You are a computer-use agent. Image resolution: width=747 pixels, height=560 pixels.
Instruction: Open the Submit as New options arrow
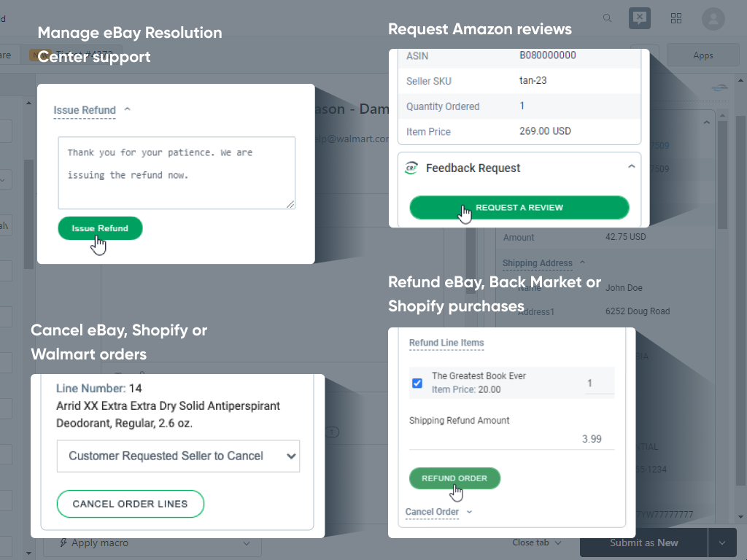pos(722,542)
